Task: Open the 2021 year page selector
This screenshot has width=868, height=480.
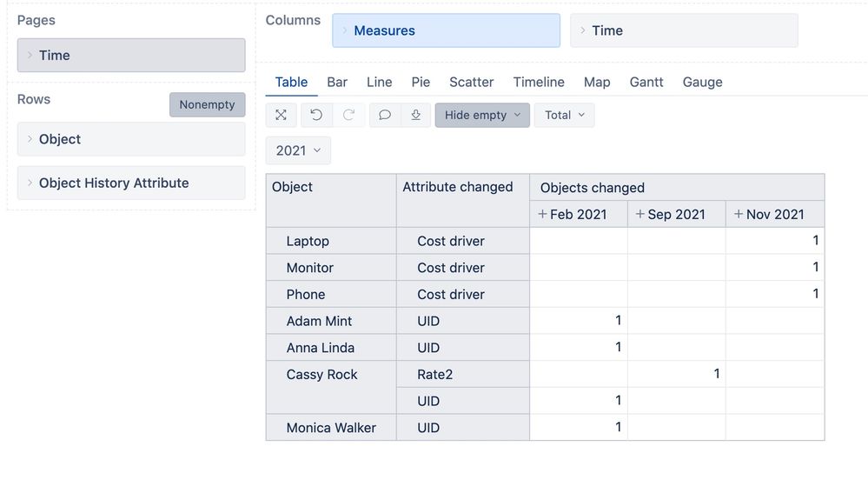Action: coord(298,150)
